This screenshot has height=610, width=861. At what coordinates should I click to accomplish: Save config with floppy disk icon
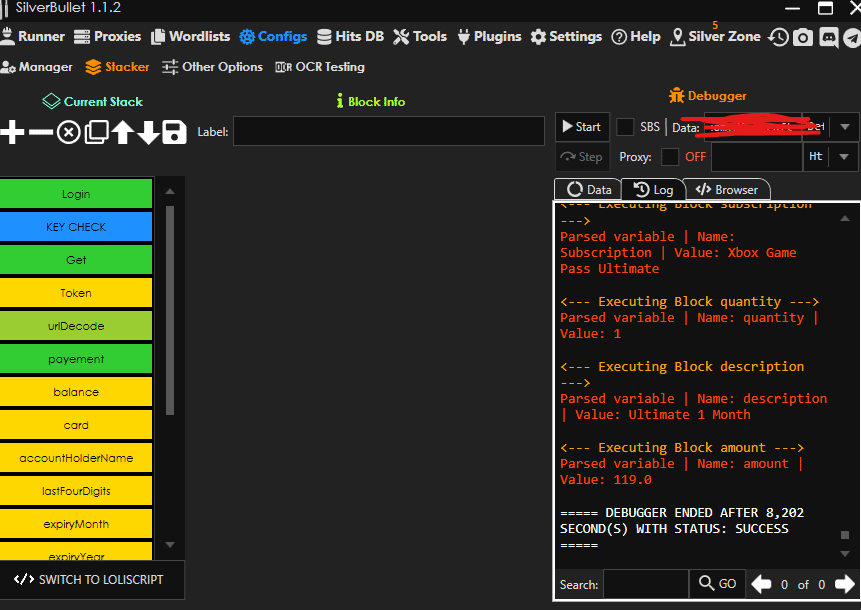point(174,132)
